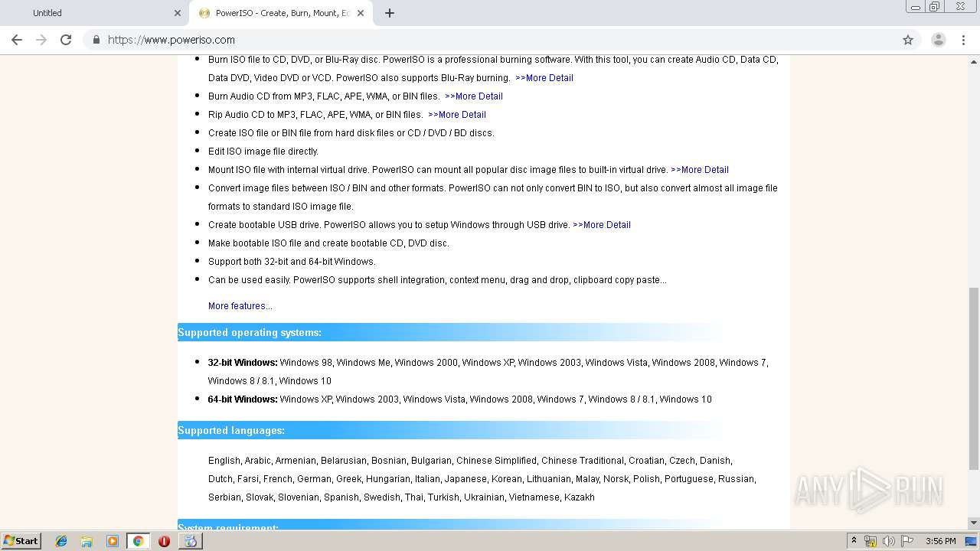Click the system clock 3:56 PM
This screenshot has height=551, width=980.
click(x=940, y=541)
